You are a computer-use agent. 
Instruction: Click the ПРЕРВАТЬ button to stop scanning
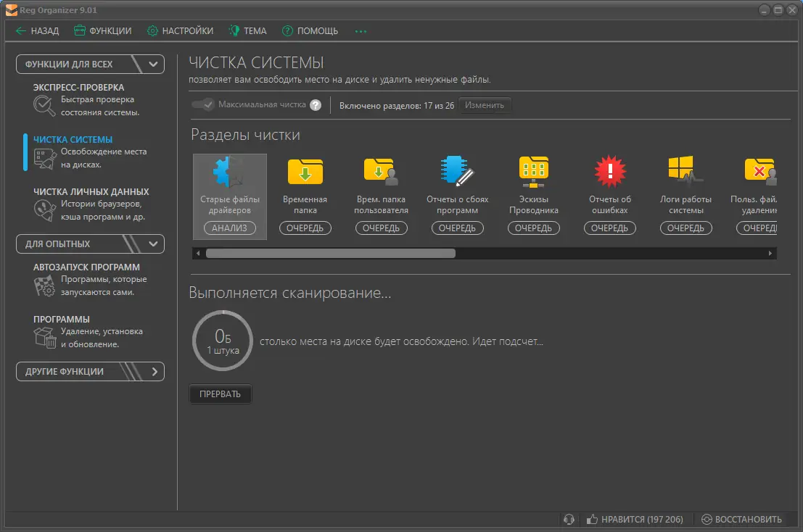point(221,394)
